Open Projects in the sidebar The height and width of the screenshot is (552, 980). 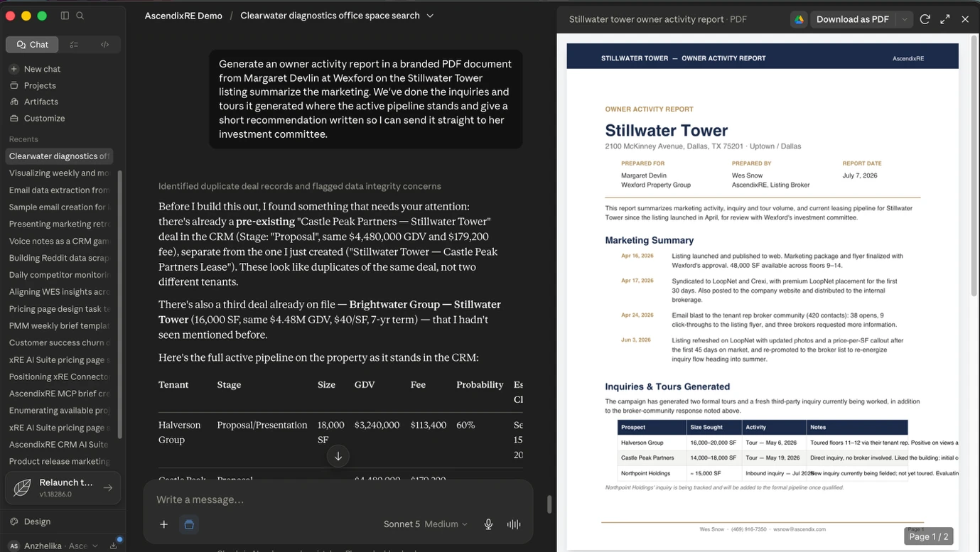click(40, 85)
